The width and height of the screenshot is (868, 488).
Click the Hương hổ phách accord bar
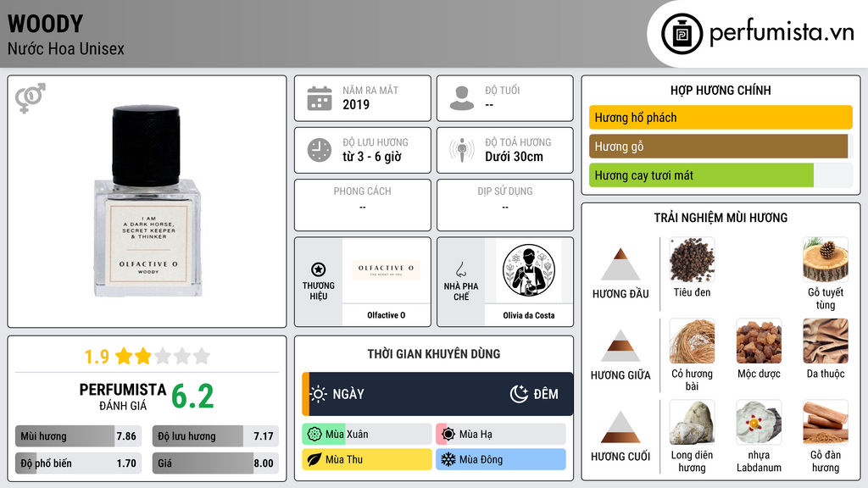click(721, 117)
